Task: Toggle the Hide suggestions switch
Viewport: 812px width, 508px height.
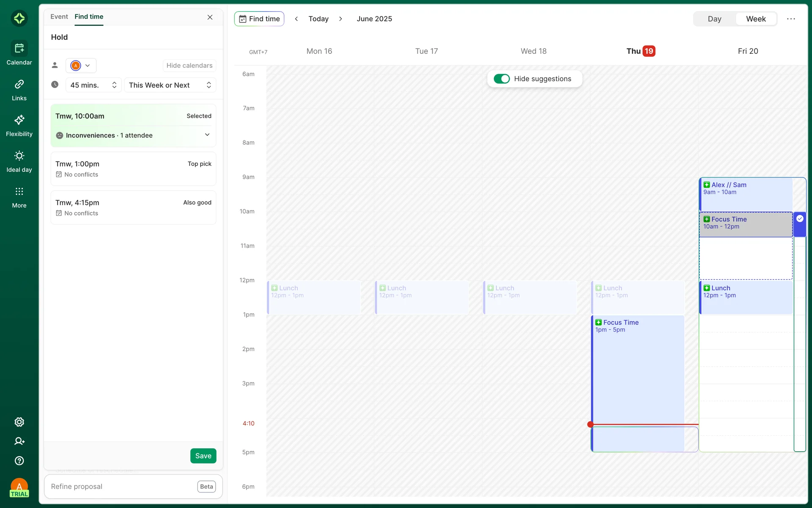Action: click(x=502, y=79)
